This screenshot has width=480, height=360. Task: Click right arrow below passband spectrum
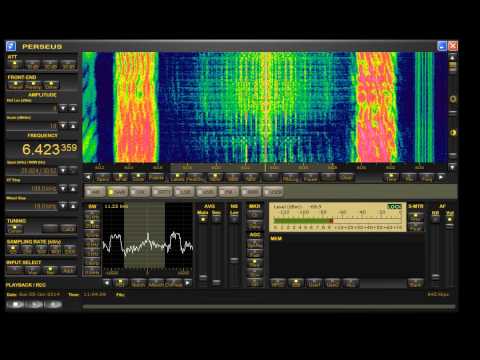click(188, 283)
